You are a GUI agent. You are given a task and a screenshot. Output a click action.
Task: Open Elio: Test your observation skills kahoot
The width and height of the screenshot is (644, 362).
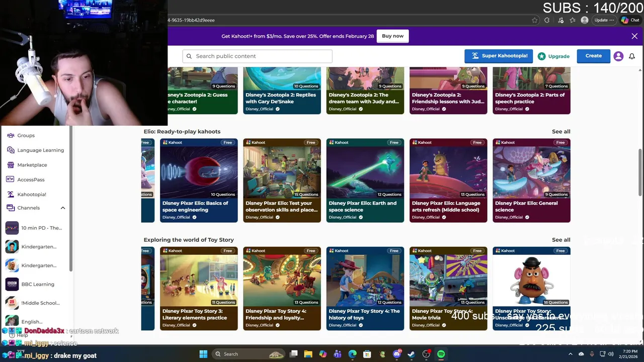click(x=282, y=180)
